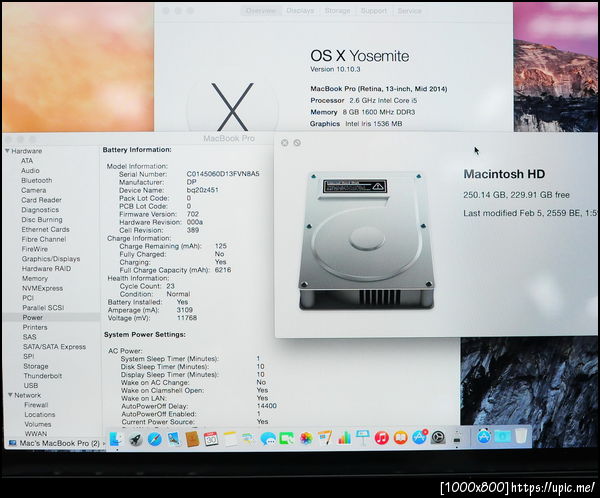Image resolution: width=600 pixels, height=498 pixels.
Task: Launch Launchpad rocket icon in dock
Action: (x=135, y=439)
